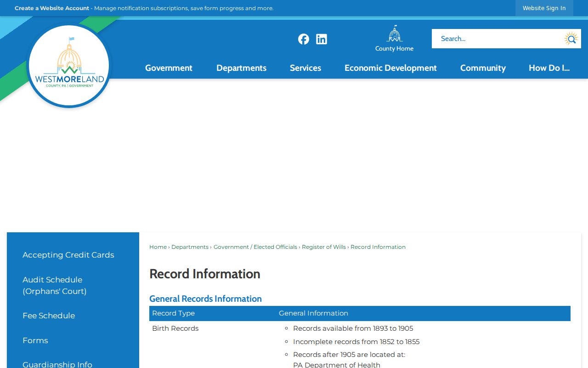588x368 pixels.
Task: Open the Government menu
Action: [x=169, y=68]
